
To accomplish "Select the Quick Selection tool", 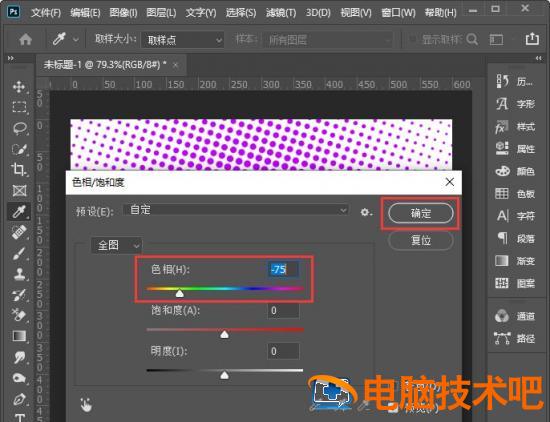I will pos(19,149).
